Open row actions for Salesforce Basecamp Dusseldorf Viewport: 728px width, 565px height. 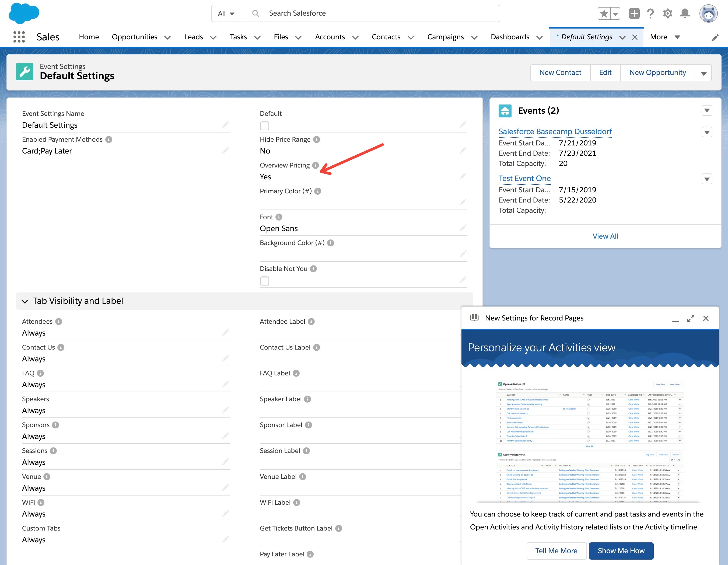707,132
